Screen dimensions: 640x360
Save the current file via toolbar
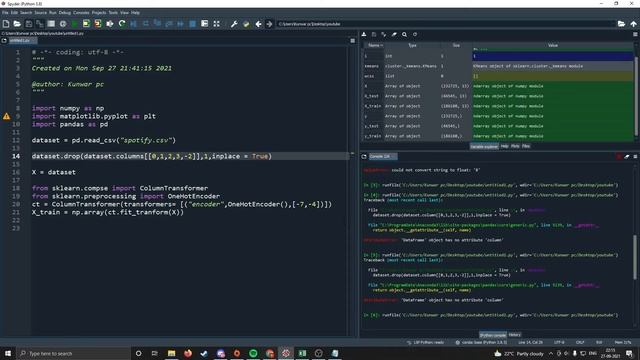29,24
